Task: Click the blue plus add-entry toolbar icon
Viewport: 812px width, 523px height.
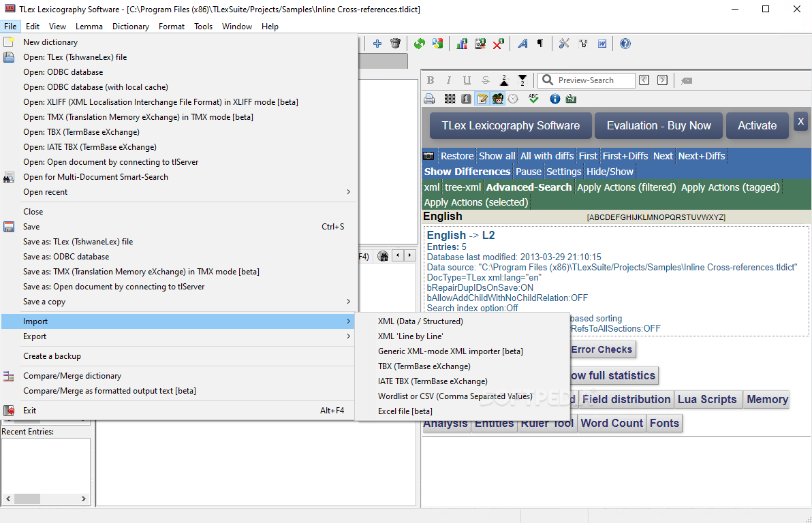Action: pyautogui.click(x=377, y=44)
